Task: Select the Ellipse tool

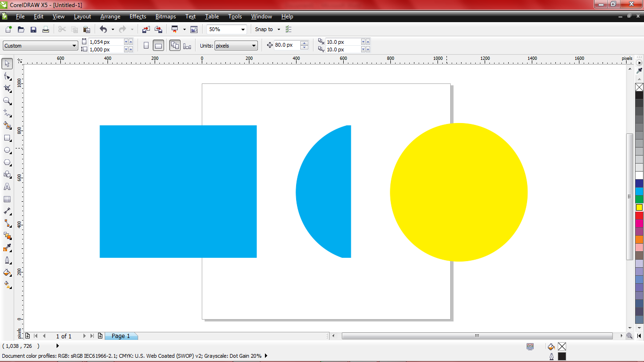Action: point(7,150)
